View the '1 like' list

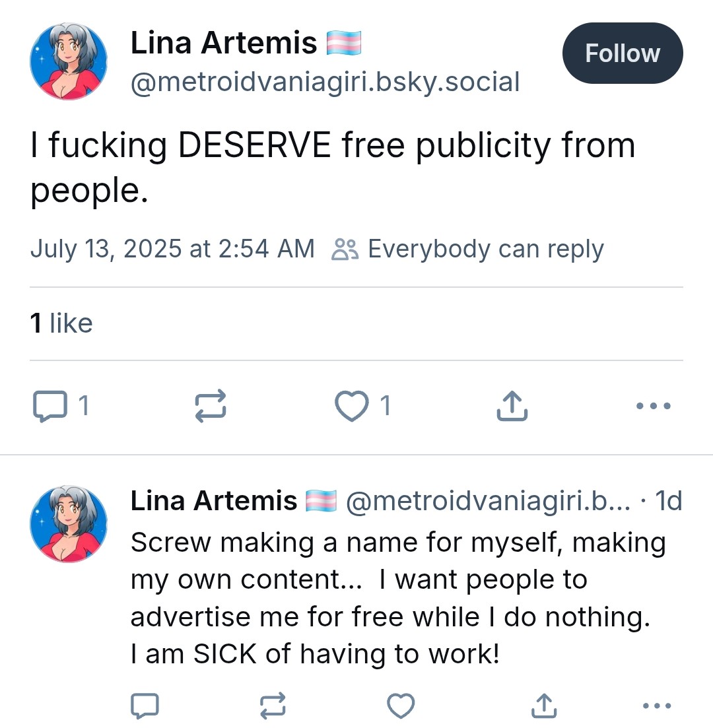[x=61, y=323]
